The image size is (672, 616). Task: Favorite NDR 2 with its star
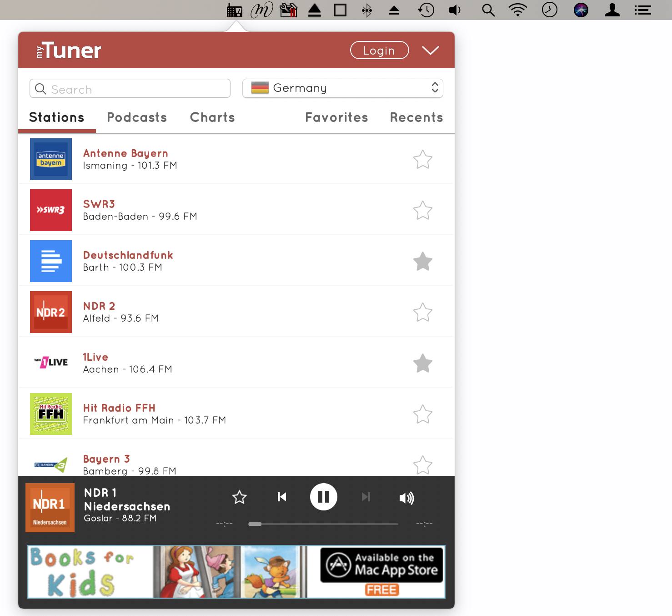pos(423,312)
